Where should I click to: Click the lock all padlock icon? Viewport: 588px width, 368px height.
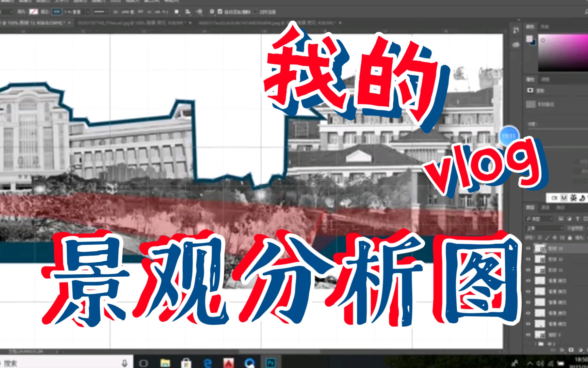coord(570,237)
